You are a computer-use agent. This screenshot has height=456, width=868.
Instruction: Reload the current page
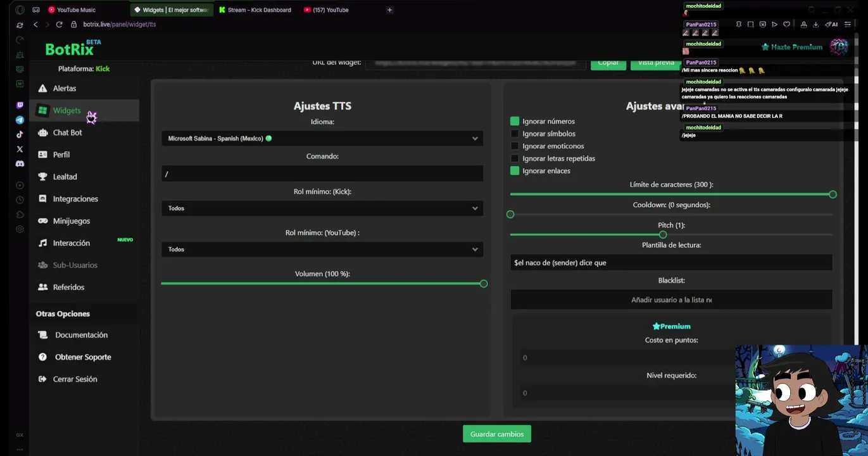pos(59,24)
